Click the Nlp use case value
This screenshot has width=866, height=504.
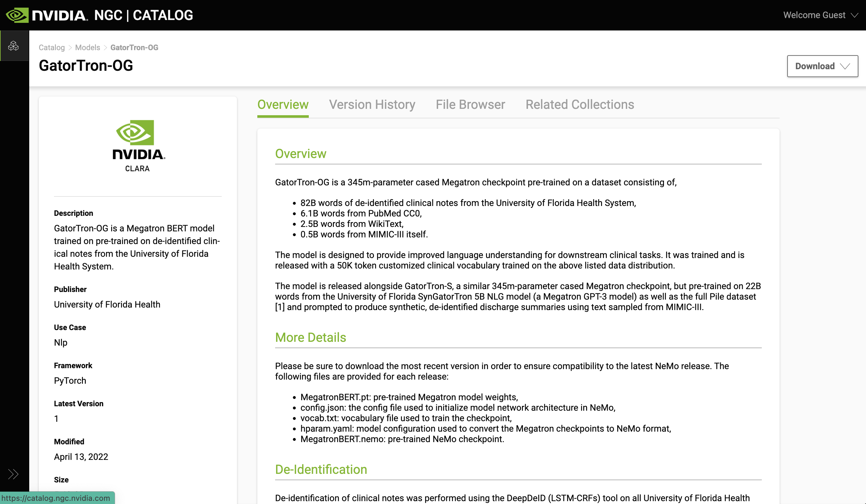(x=60, y=343)
